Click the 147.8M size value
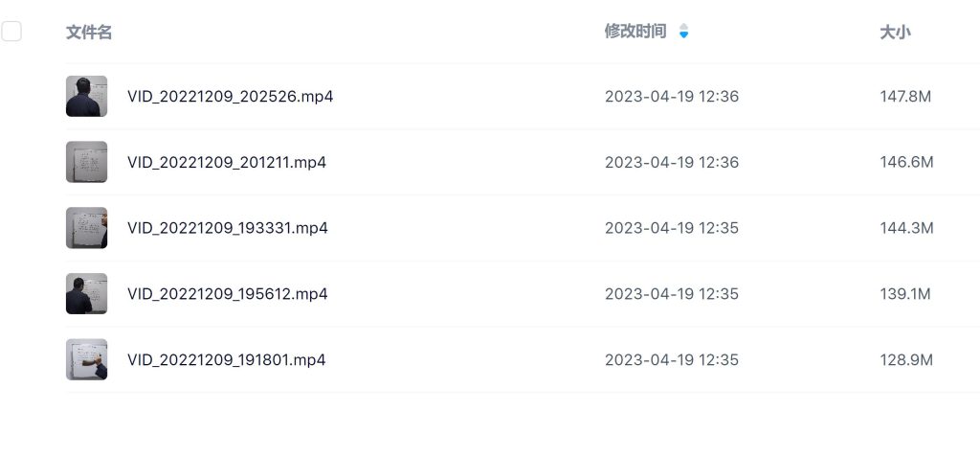The height and width of the screenshot is (457, 980). click(906, 97)
